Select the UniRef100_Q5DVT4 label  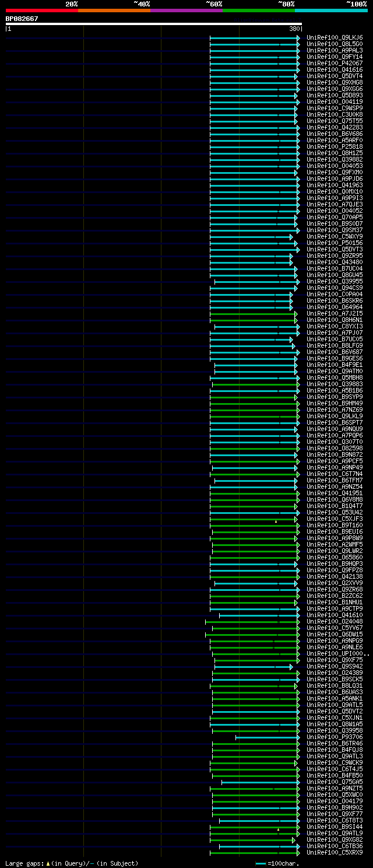pyautogui.click(x=335, y=76)
